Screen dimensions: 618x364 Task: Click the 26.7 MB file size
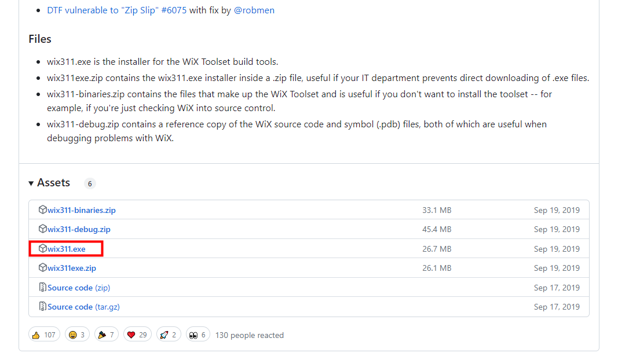pyautogui.click(x=437, y=249)
